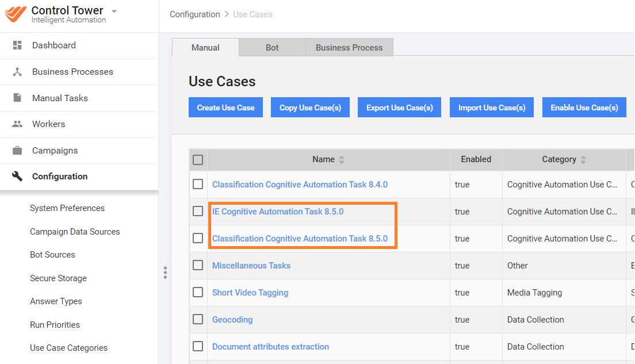Click the Enabled column header
The width and height of the screenshot is (635, 364).
coord(476,159)
